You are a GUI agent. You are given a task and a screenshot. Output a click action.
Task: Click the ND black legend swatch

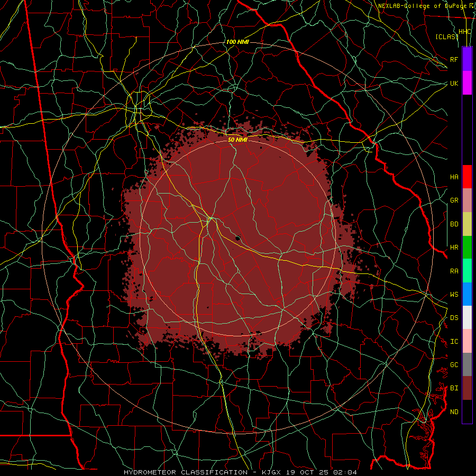(467, 411)
